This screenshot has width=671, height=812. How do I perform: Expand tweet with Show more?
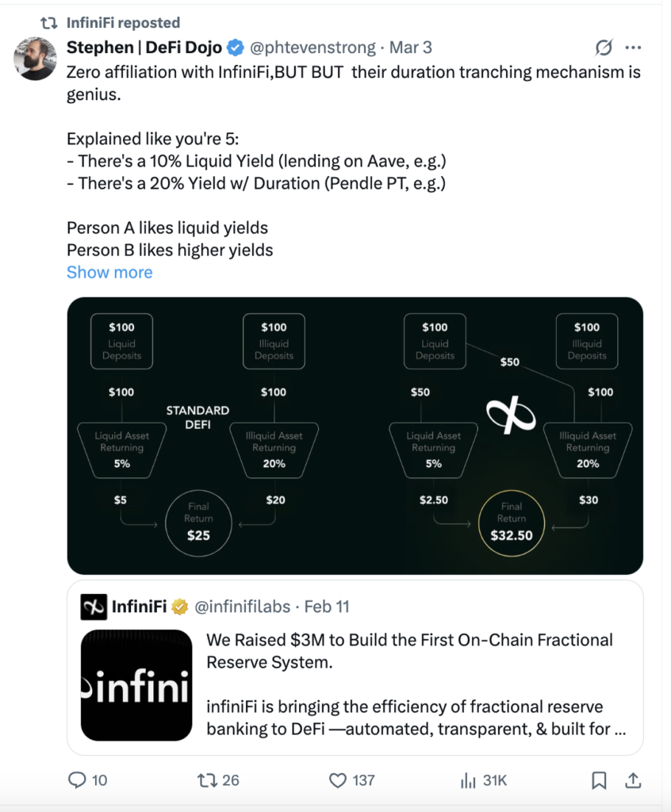click(109, 273)
